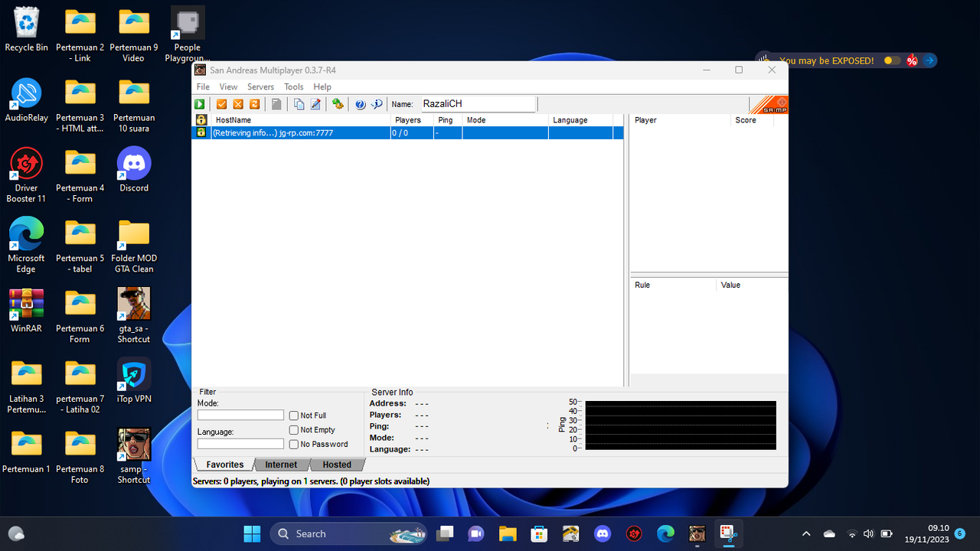Click the green Connect play icon
980x551 pixels.
click(x=200, y=104)
